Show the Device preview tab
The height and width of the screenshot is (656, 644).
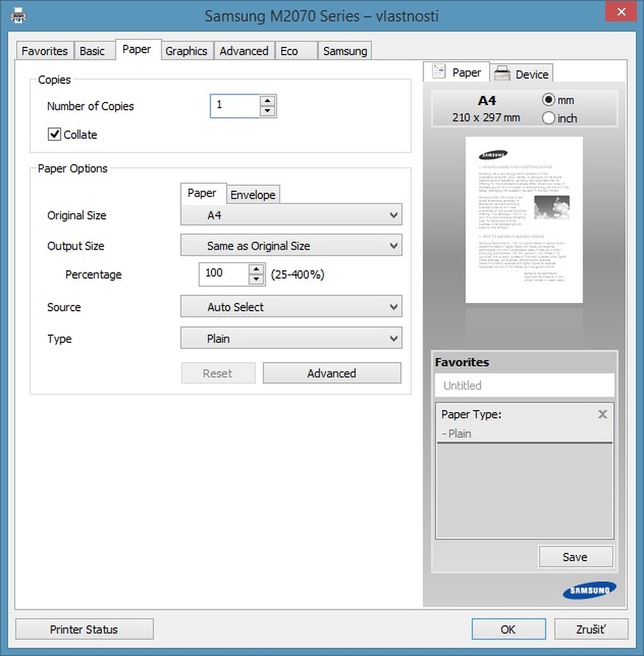(522, 74)
